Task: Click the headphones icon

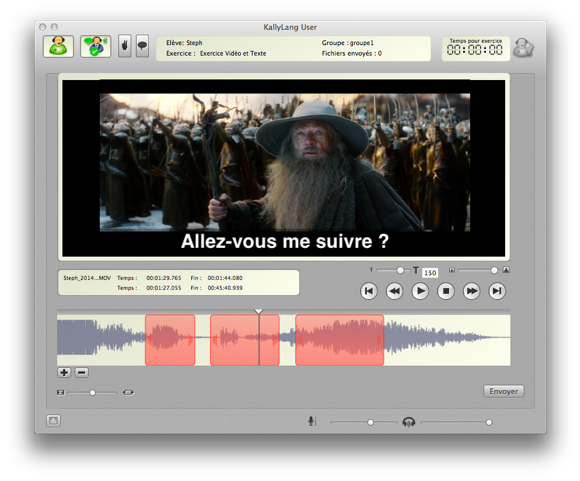Action: coord(409,422)
